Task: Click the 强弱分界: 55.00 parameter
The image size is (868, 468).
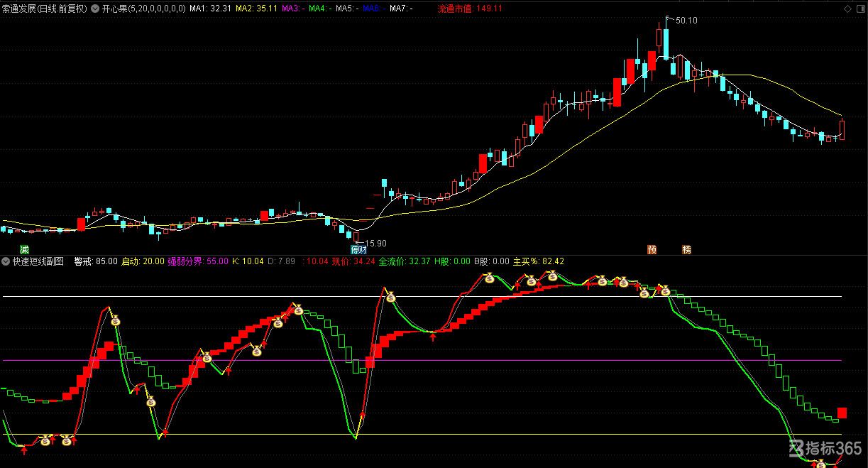Action: pyautogui.click(x=198, y=261)
